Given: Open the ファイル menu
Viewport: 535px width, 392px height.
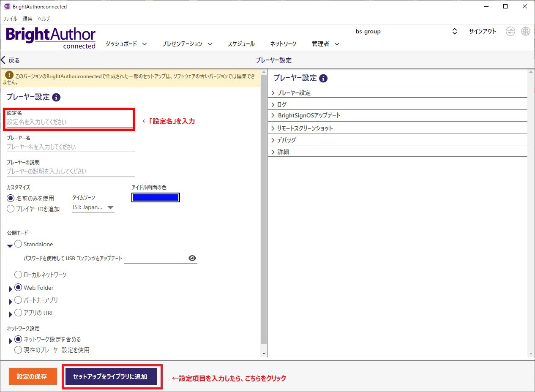Looking at the screenshot, I should coord(10,19).
